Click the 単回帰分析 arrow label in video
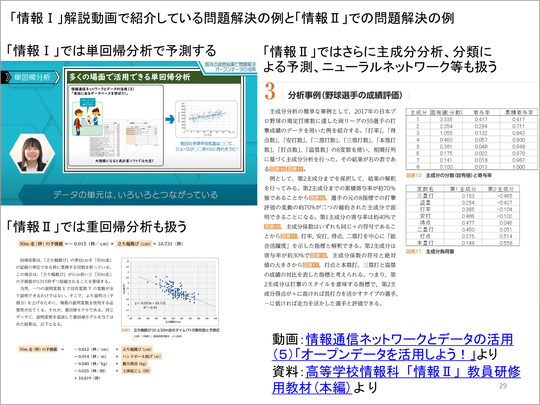540x405 pixels. click(x=31, y=77)
